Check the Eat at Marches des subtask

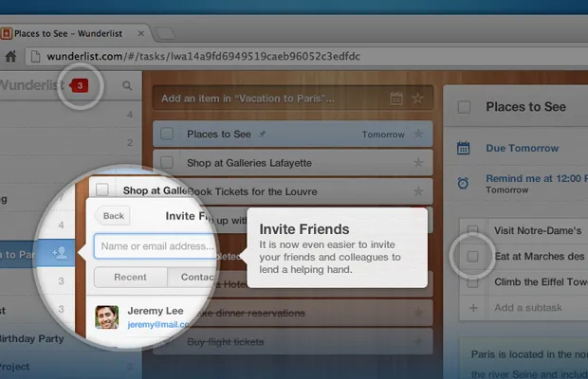pyautogui.click(x=473, y=257)
